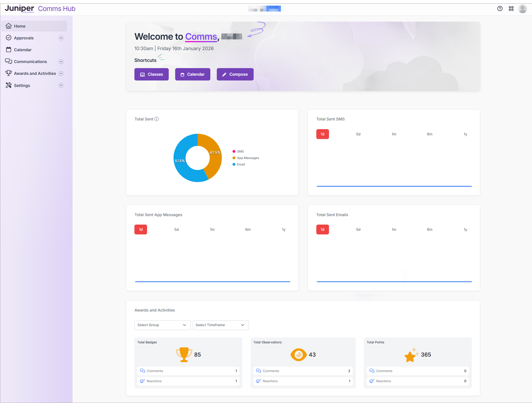Screen dimensions: 532x403
Task: Go to Calendar in the sidebar
Action: point(22,50)
